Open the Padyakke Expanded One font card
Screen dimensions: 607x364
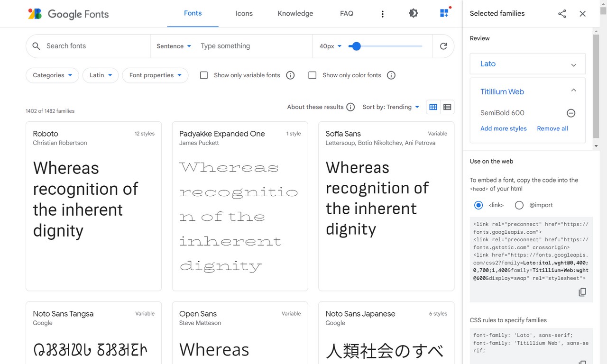tap(240, 206)
